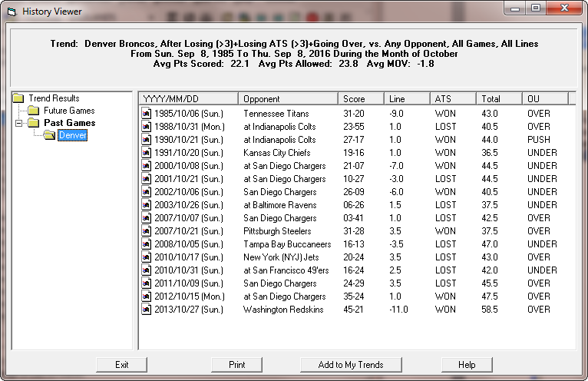Click the game icon for 1991/10/20 row
Screen dimensions: 588x381
pos(147,153)
